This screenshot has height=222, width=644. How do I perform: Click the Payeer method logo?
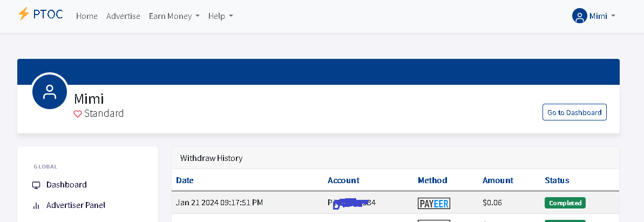[x=433, y=203]
